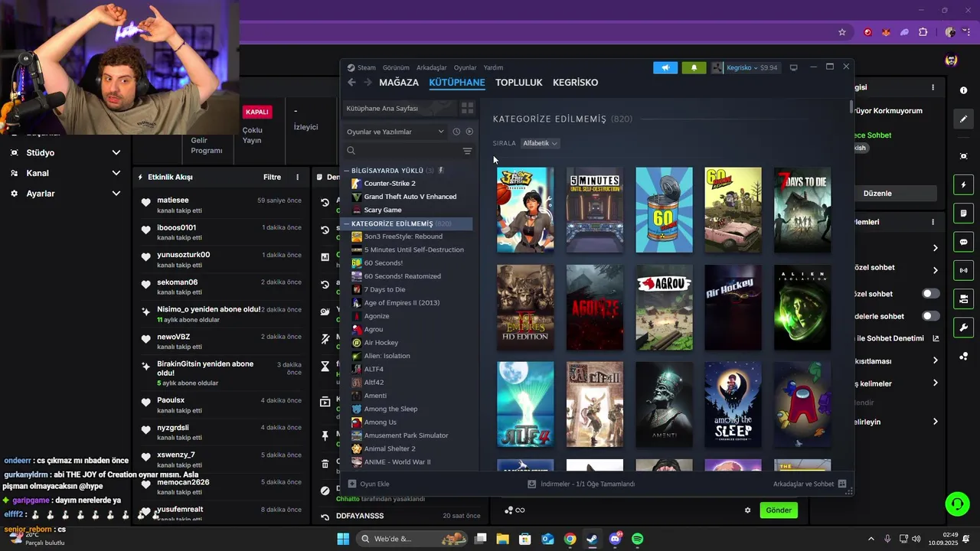The image size is (980, 551).
Task: Open the Yardım menu
Action: pyautogui.click(x=493, y=67)
